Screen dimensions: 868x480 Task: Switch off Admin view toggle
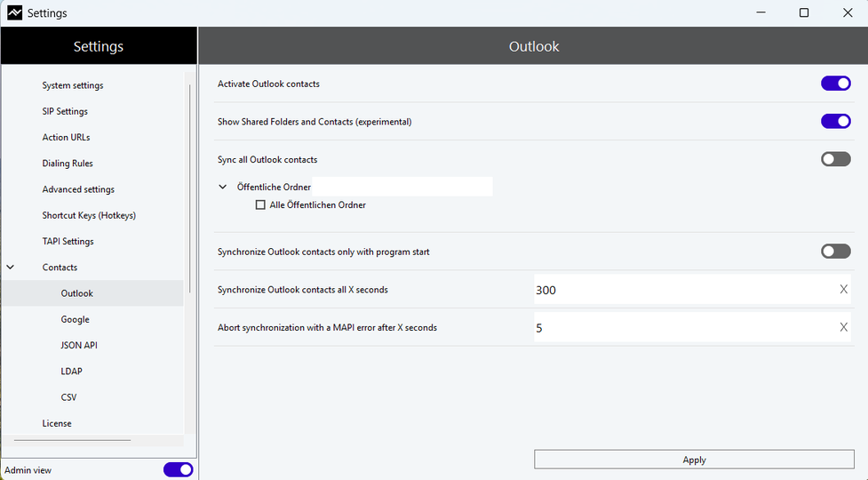point(179,470)
